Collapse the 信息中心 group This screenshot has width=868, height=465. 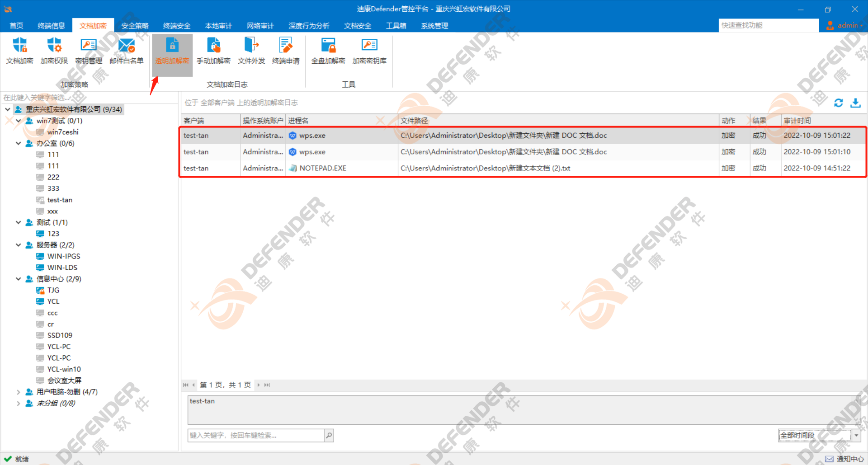click(x=19, y=279)
